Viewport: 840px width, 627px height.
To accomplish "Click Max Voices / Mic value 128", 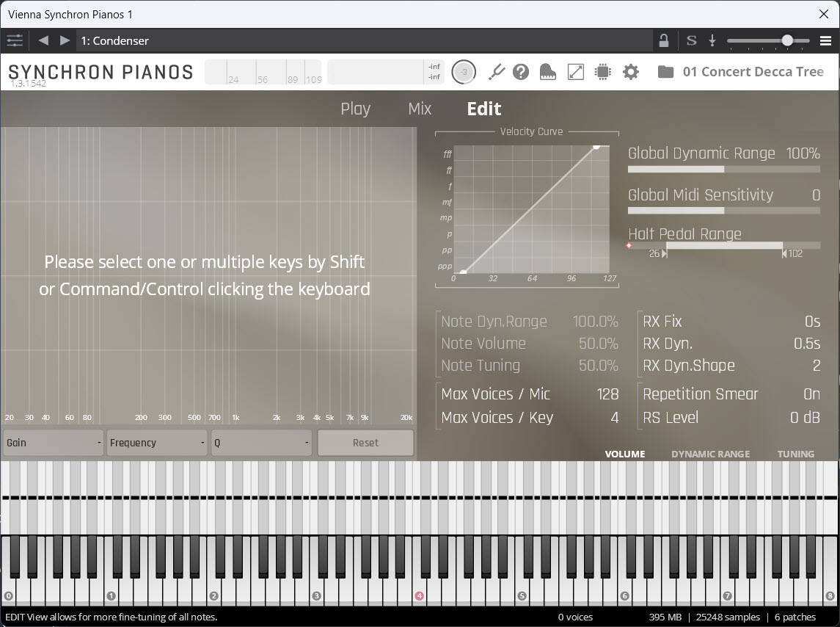I will (x=607, y=394).
